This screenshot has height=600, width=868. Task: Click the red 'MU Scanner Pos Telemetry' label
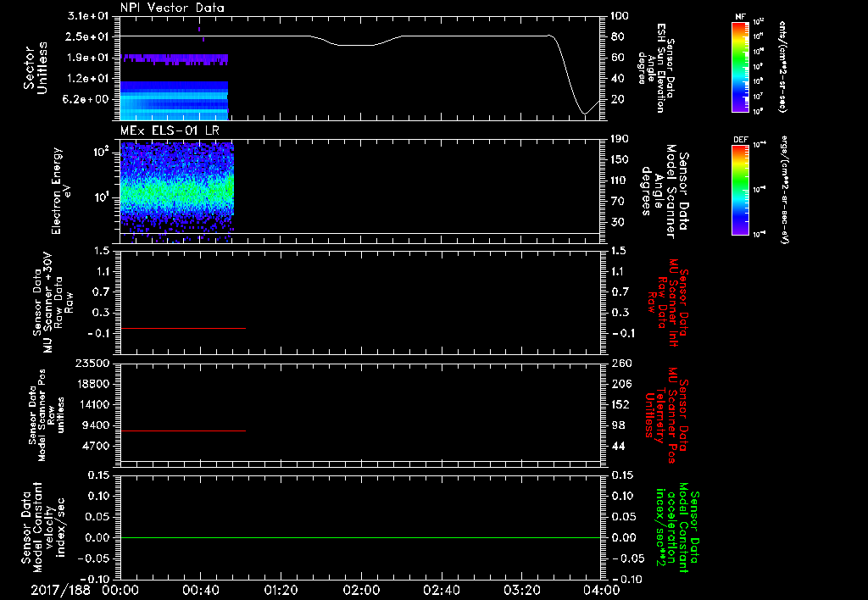pos(668,415)
